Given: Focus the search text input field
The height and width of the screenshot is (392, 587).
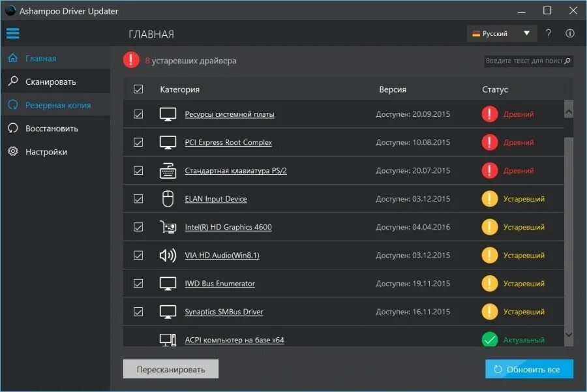Looking at the screenshot, I should tap(524, 61).
